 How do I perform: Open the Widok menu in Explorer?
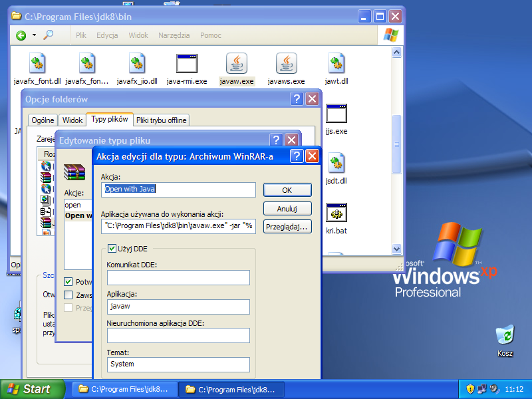coord(138,35)
